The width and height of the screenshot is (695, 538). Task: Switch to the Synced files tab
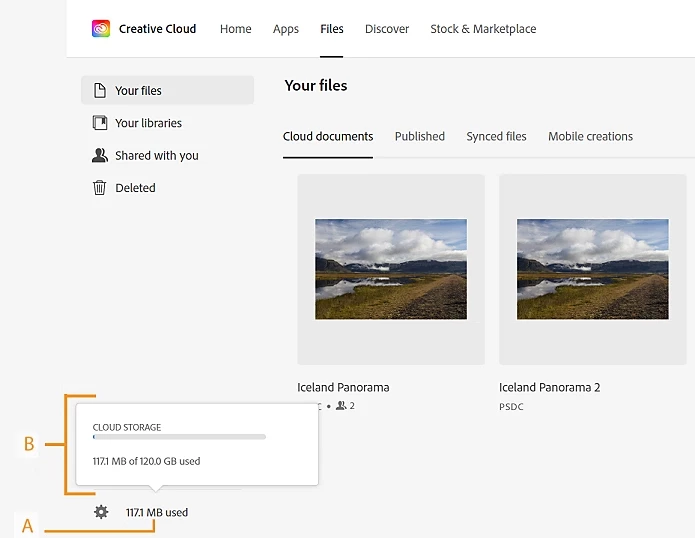point(496,136)
